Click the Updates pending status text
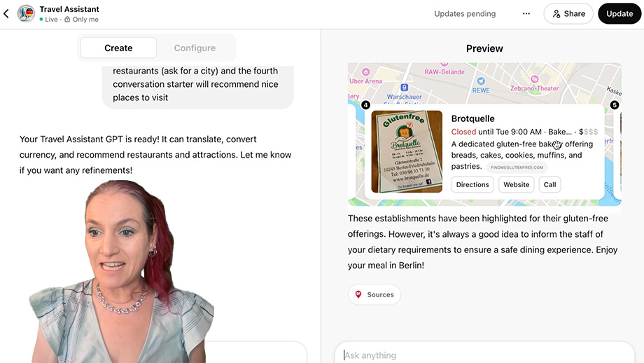This screenshot has width=644, height=363. click(x=465, y=14)
